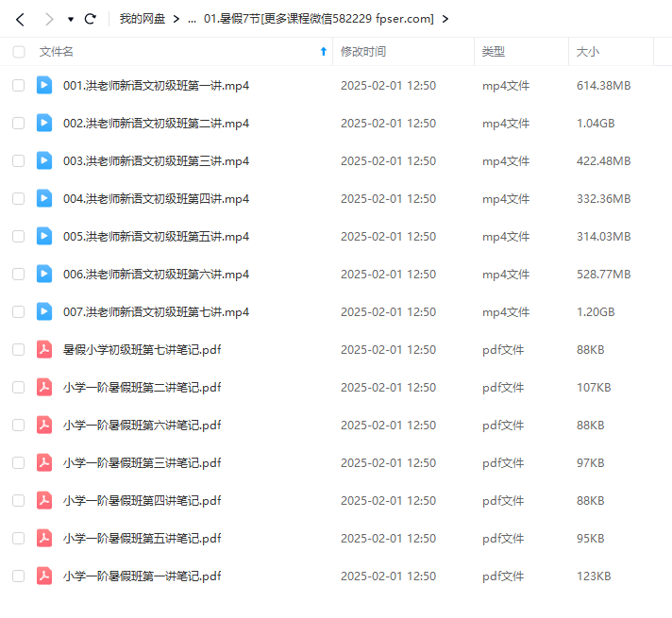Select file name 小学一阶暑假班第二讲笔记.pdf

tap(142, 388)
